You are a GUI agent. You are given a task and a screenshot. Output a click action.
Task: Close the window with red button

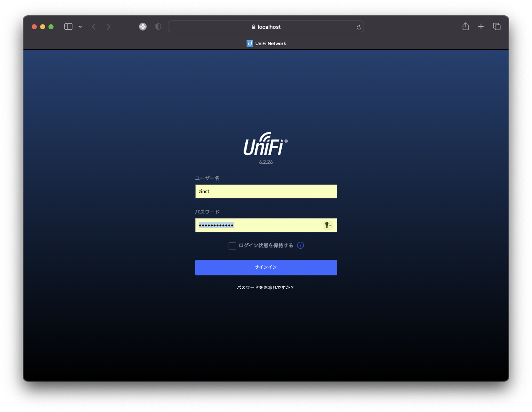tap(34, 27)
